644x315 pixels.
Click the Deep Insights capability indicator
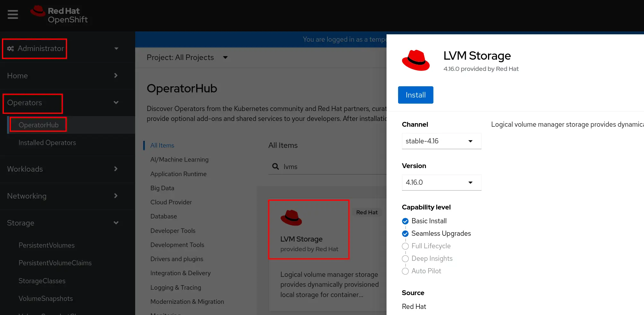(405, 259)
